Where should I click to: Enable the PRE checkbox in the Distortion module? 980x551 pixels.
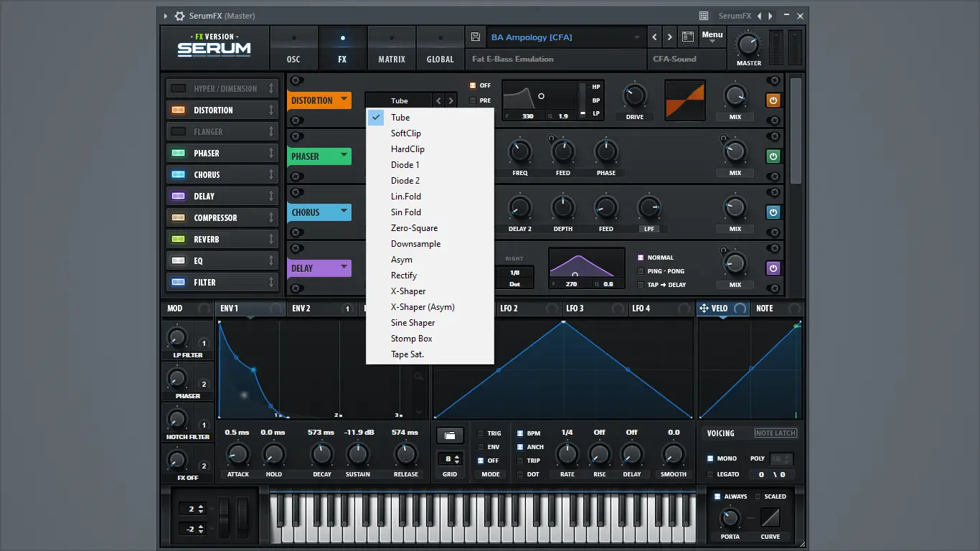(473, 101)
